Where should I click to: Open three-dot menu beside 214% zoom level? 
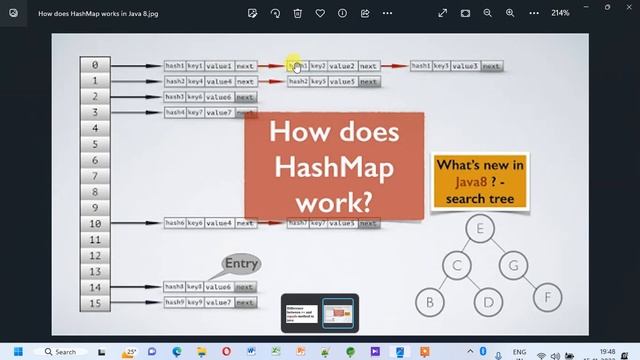coord(534,13)
